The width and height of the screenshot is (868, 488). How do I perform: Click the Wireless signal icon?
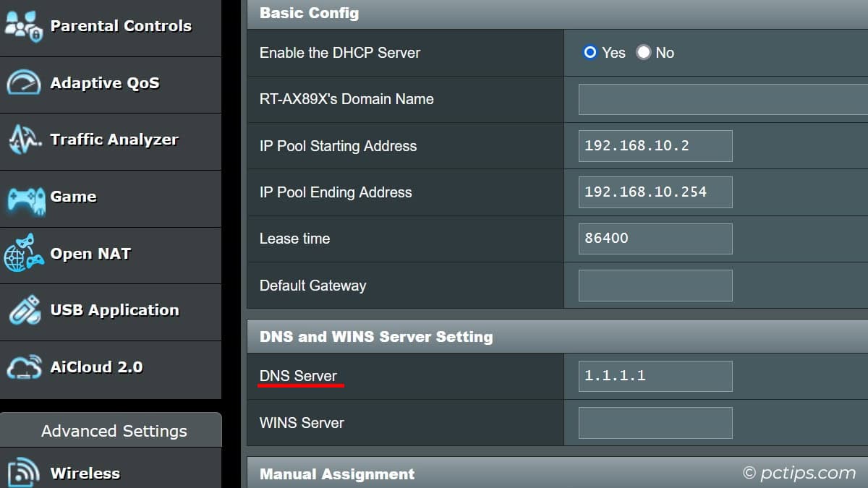click(x=25, y=474)
